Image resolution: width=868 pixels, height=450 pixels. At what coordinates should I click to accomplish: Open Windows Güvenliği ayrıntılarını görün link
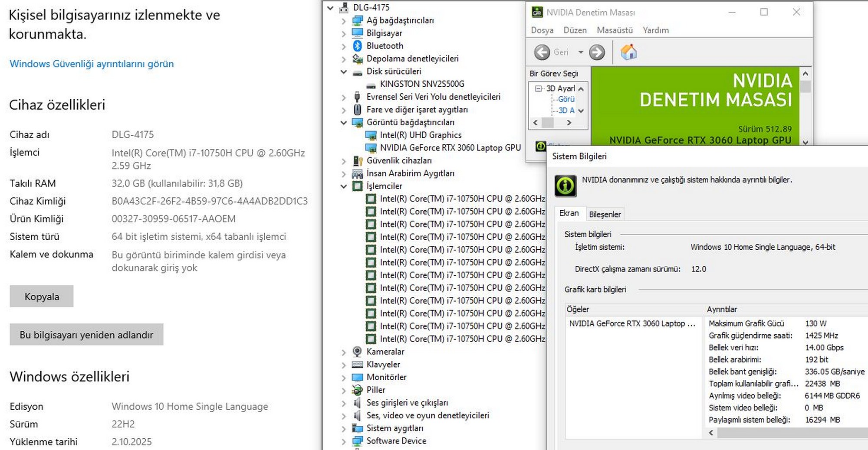coord(92,64)
